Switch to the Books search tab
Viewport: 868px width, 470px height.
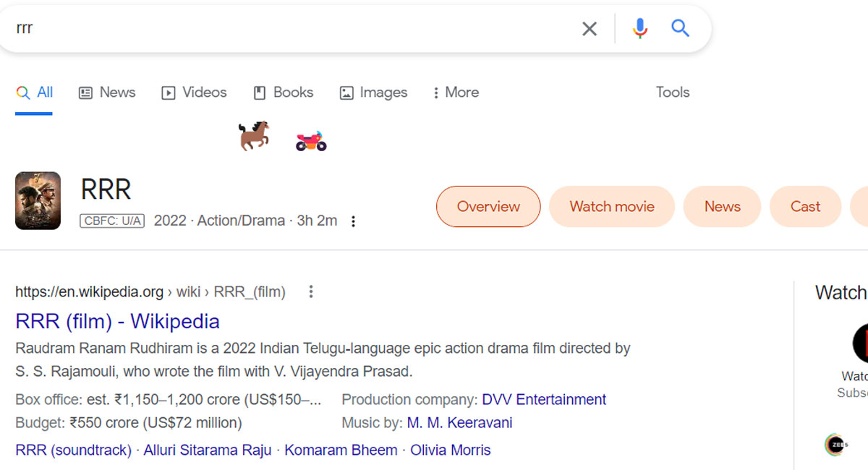click(x=283, y=93)
